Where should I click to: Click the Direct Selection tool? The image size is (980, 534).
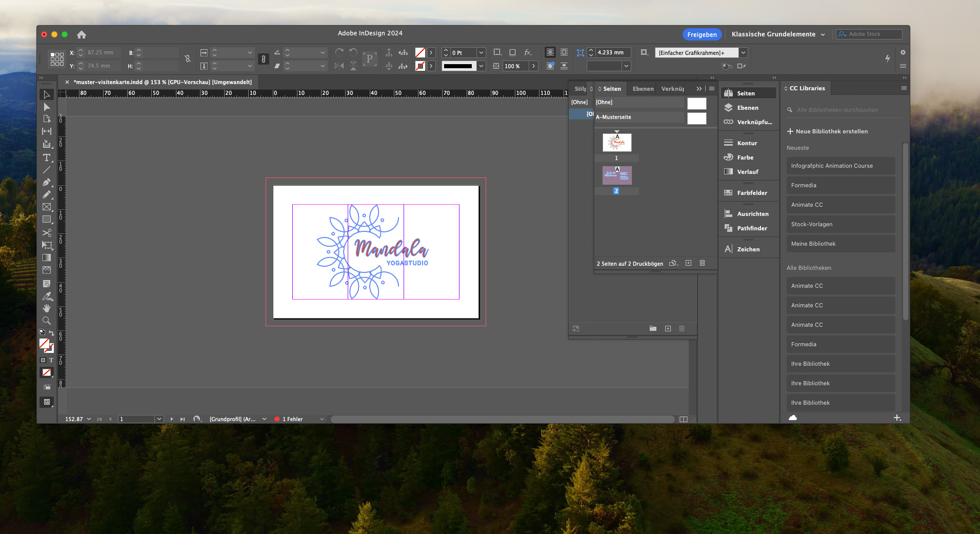click(47, 107)
